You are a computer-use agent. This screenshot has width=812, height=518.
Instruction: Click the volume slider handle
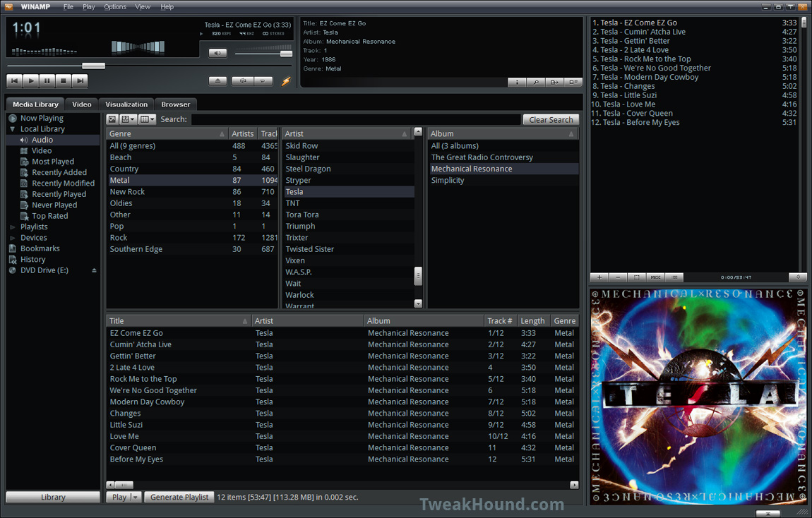tap(286, 54)
